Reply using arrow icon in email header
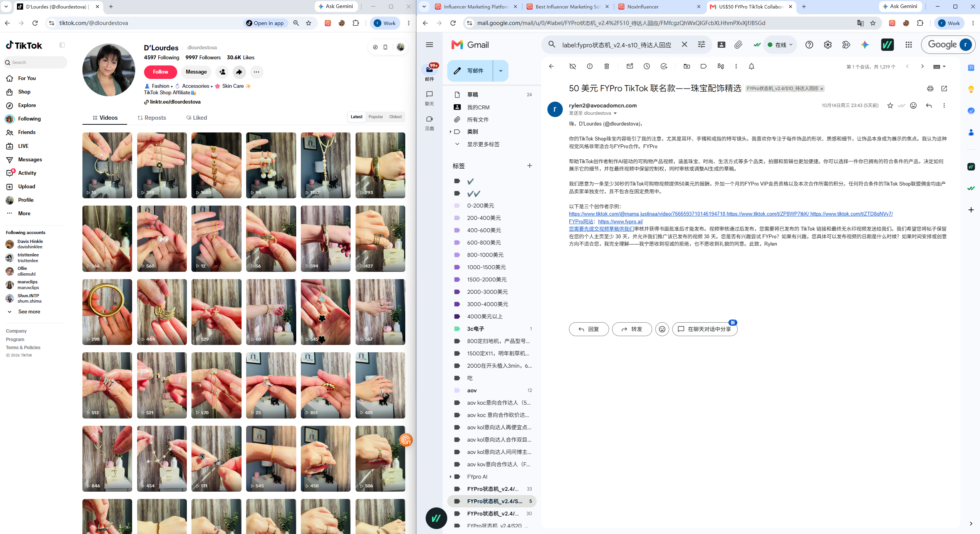980x534 pixels. click(x=929, y=105)
